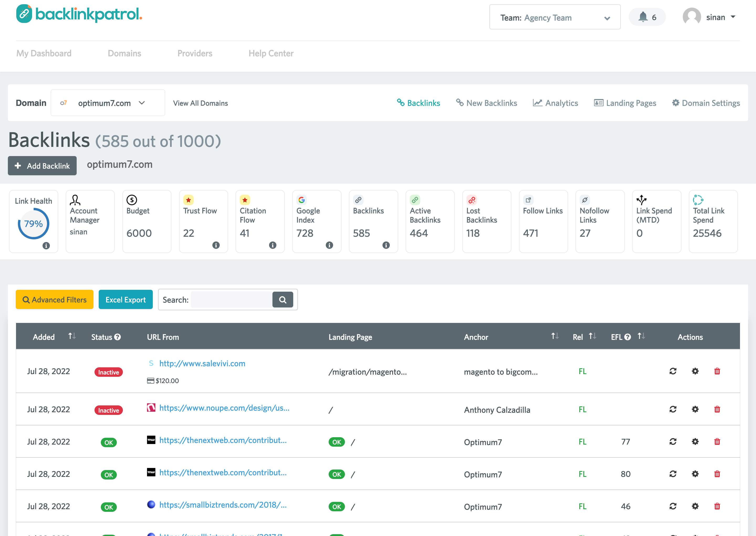Screen dimensions: 756x536
Task: Click the backlinkpatrol logo
Action: click(79, 14)
